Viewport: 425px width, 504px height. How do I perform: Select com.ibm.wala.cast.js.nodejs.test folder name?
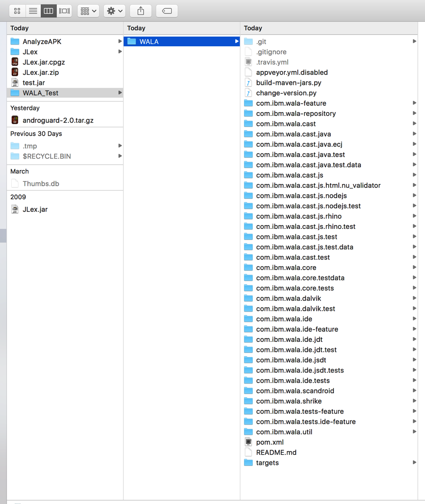coord(309,206)
